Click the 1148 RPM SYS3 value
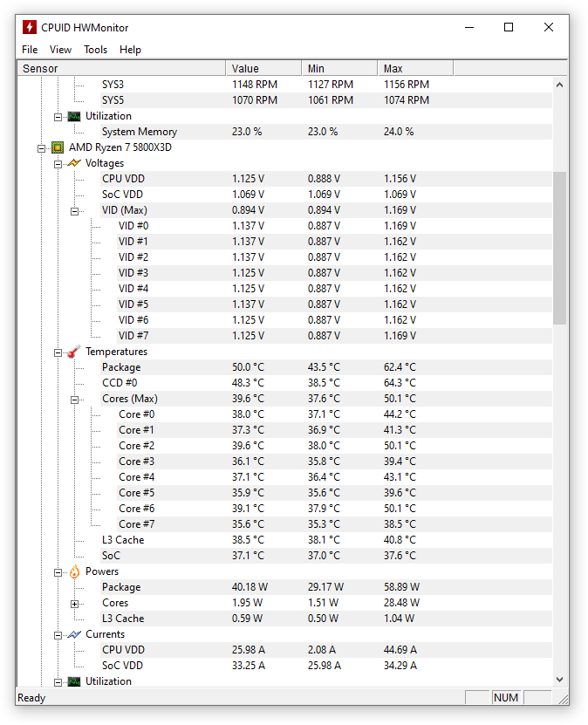588x725 pixels. pos(255,85)
